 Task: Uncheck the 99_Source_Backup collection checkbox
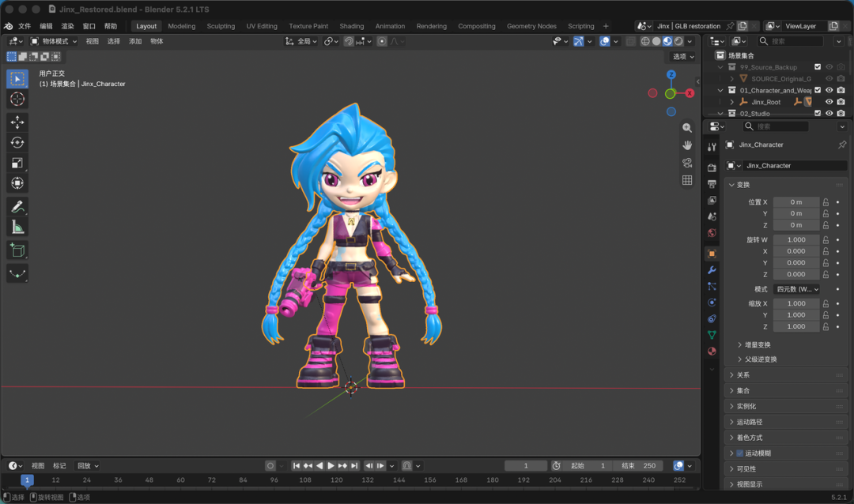[818, 67]
